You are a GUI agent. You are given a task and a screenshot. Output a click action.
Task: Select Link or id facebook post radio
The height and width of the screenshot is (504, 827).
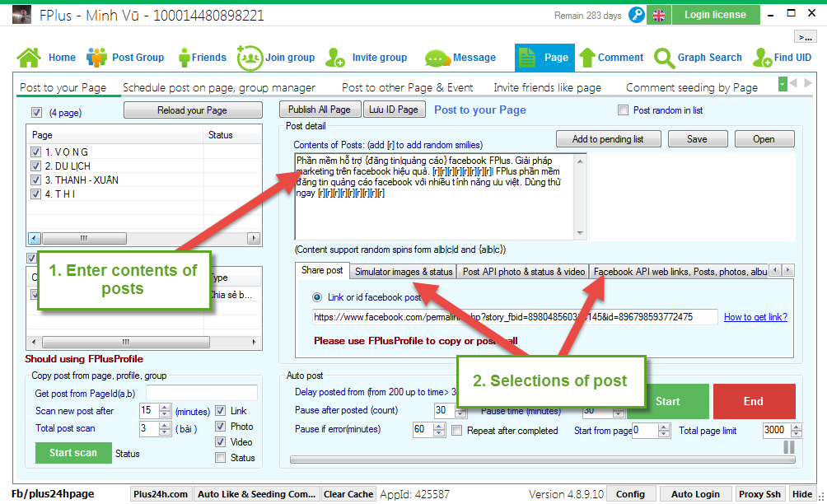pyautogui.click(x=317, y=297)
